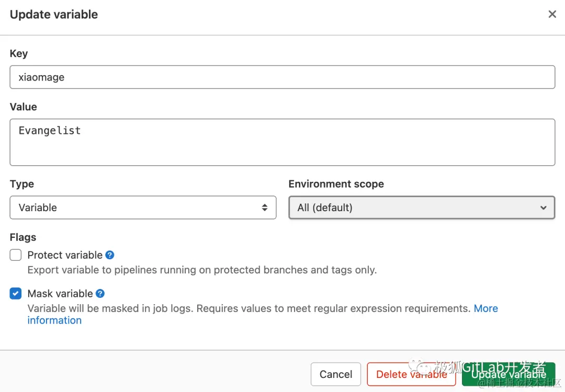Image resolution: width=565 pixels, height=392 pixels.
Task: Click the chevron in Environment scope box
Action: 543,207
